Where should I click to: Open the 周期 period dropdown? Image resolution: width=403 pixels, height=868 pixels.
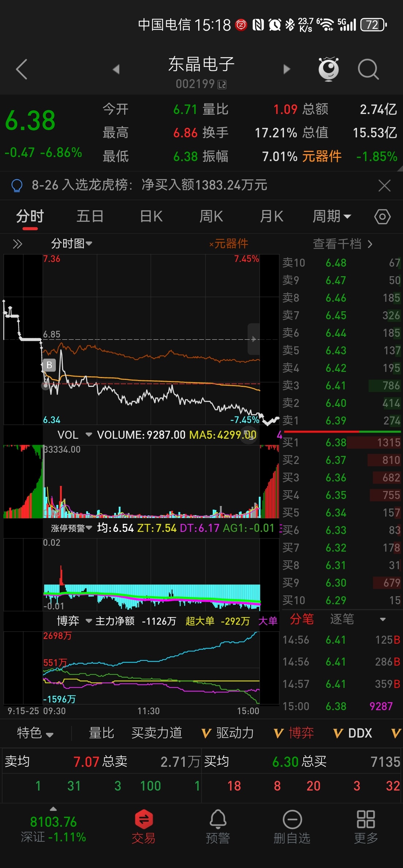(331, 217)
